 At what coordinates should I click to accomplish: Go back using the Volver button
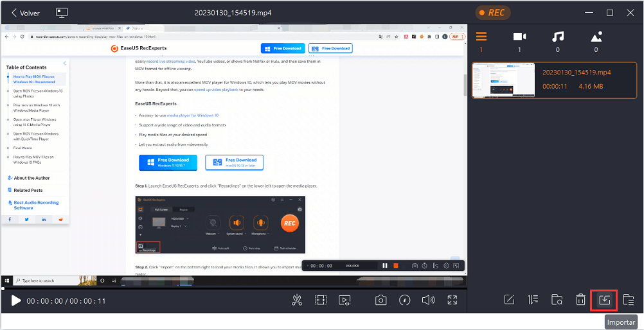click(x=26, y=13)
